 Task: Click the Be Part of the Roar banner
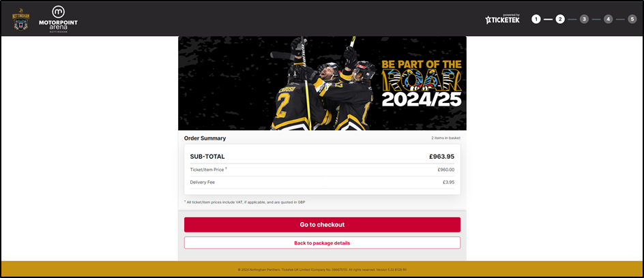pyautogui.click(x=322, y=83)
